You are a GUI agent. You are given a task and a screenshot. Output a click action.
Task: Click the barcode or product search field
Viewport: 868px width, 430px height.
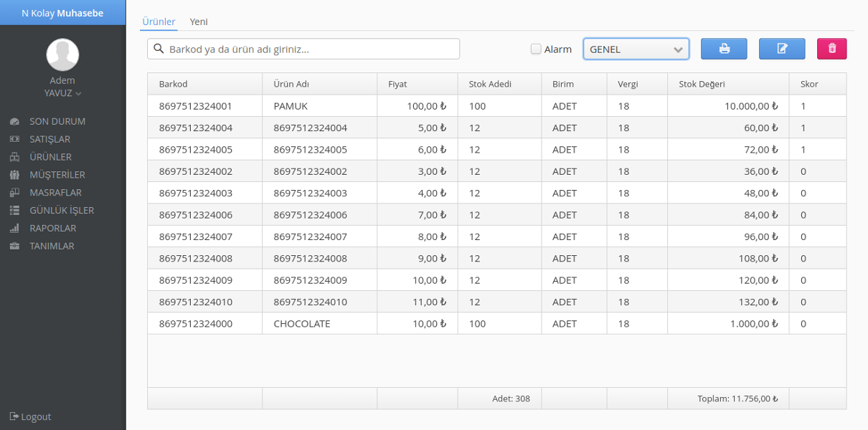click(x=303, y=49)
